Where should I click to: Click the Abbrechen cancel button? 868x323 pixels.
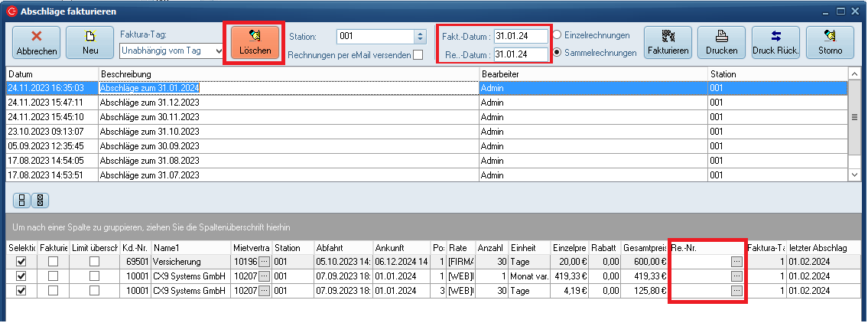37,43
